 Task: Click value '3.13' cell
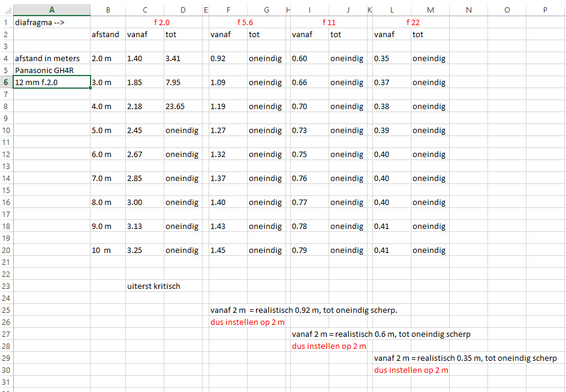click(144, 227)
